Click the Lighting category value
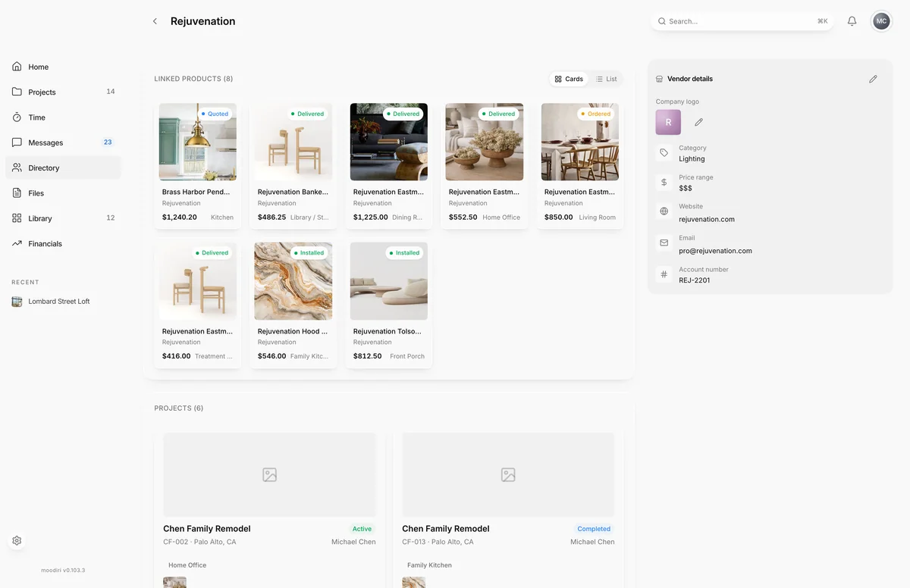 692,159
